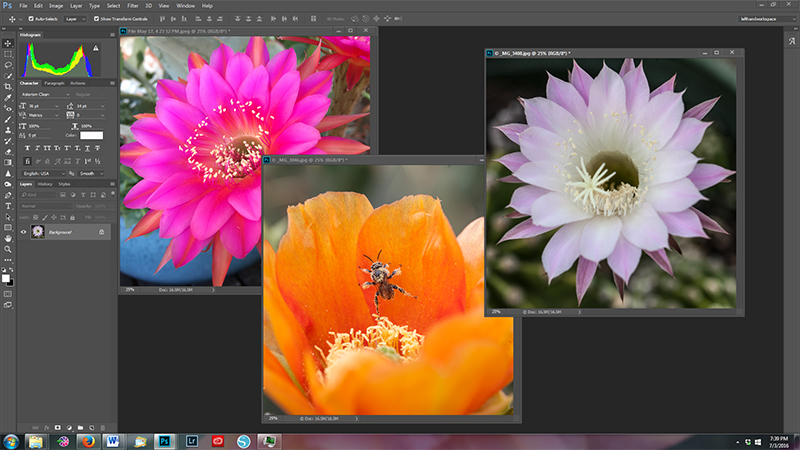Activate the Eyedropper tool

coord(8,97)
